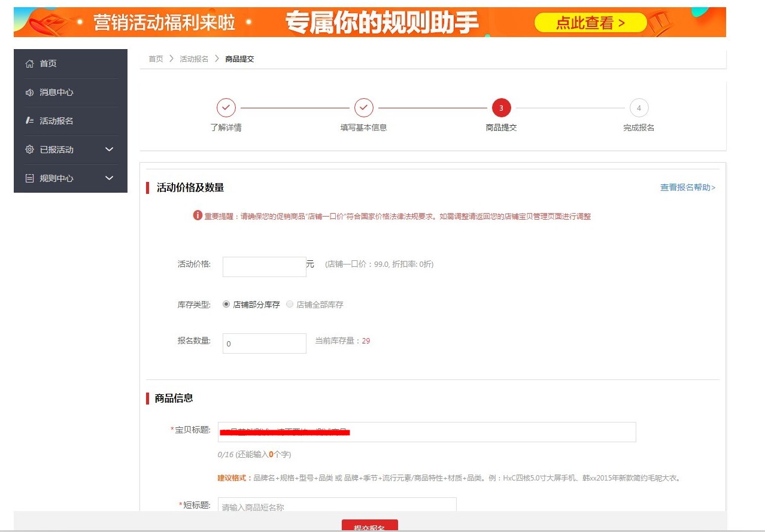Click the red warning icon before 重要提醒
This screenshot has width=765, height=532.
coord(198,215)
